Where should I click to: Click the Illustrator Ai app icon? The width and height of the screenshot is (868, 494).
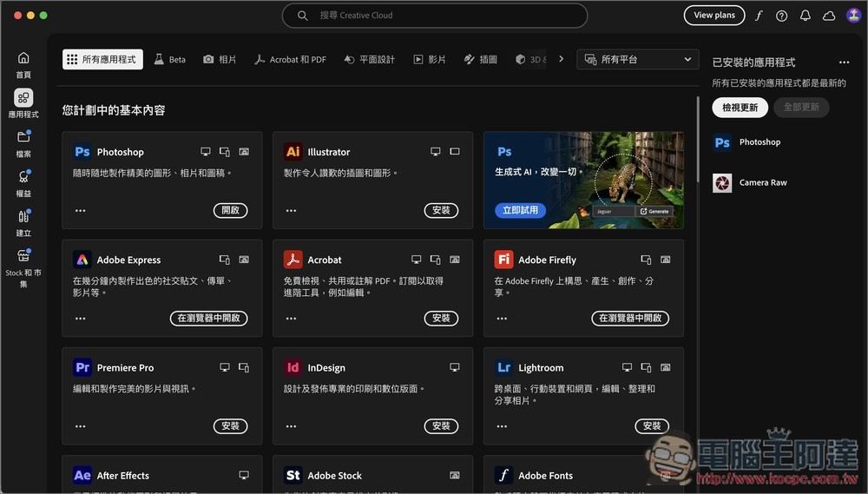pos(293,152)
